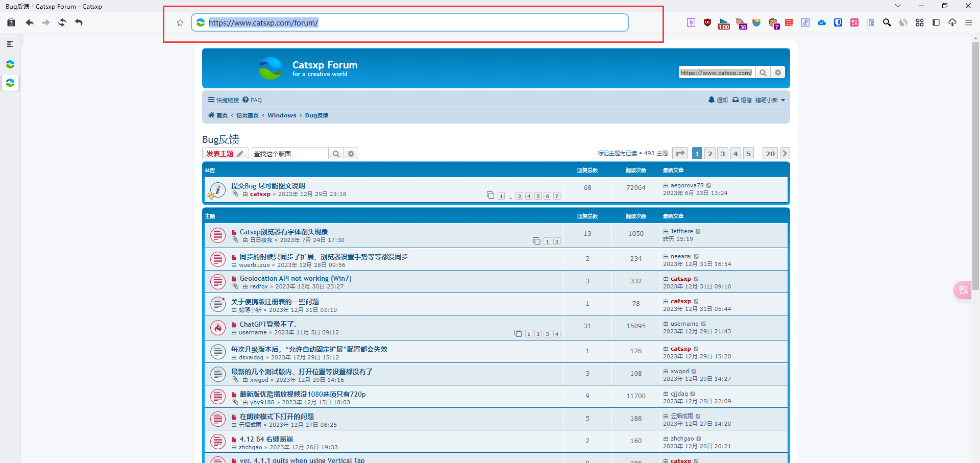980x463 pixels.
Task: Click the next page arrow after page 20
Action: (x=785, y=153)
